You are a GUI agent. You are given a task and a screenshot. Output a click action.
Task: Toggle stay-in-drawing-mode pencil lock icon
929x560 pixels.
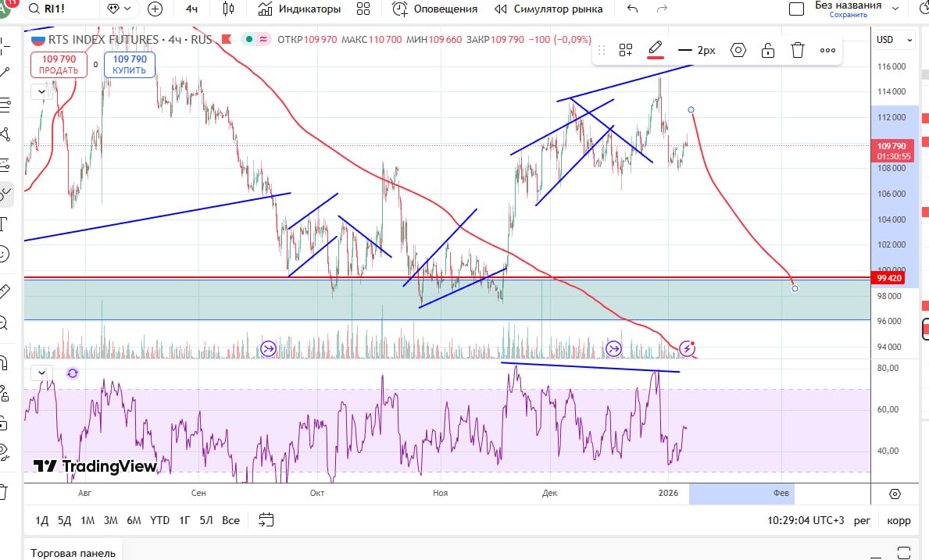click(x=5, y=393)
